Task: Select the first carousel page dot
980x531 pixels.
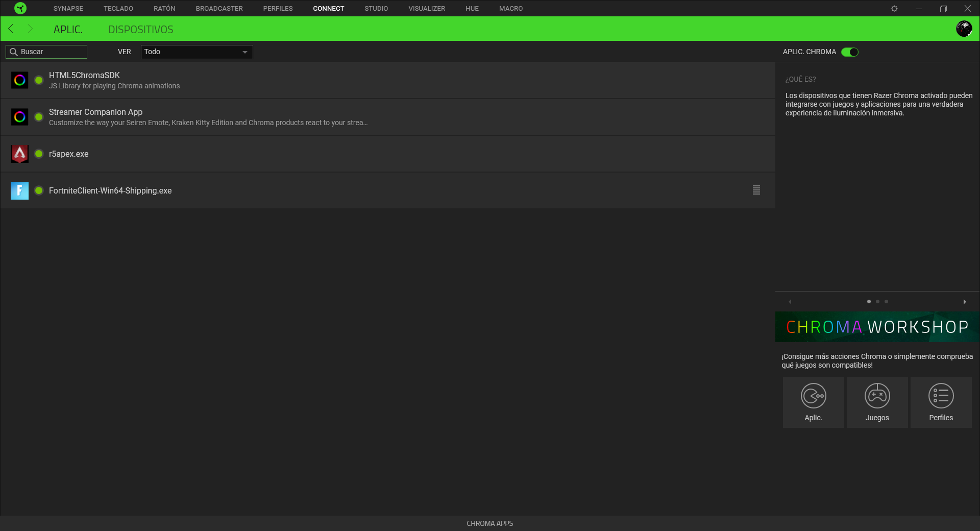Action: 869,302
